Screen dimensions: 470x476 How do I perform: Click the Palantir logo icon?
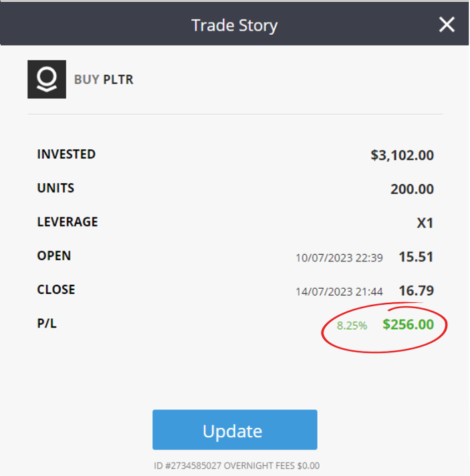[x=47, y=80]
